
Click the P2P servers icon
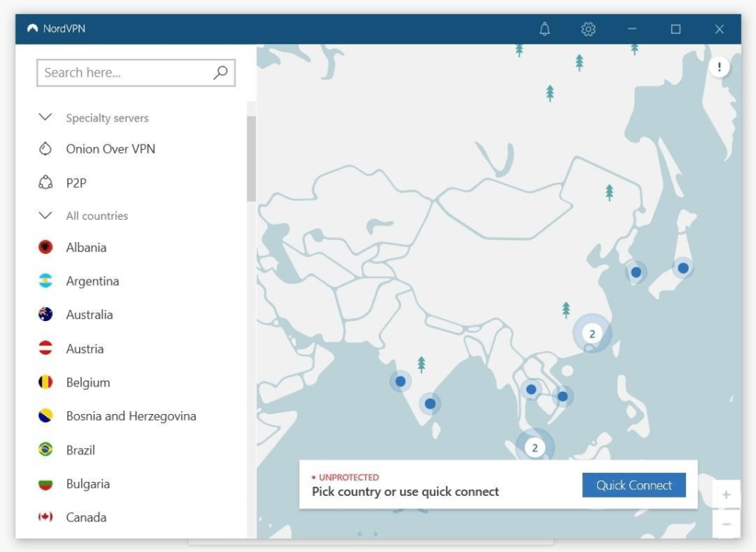(45, 183)
